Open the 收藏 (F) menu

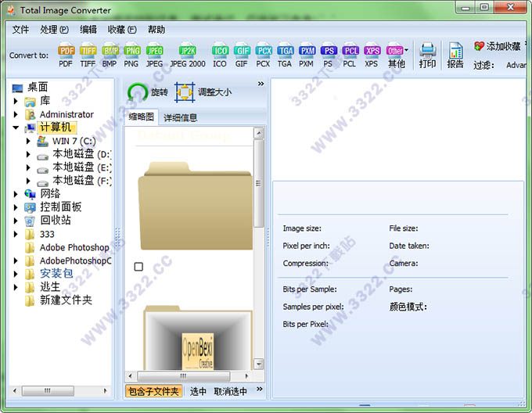click(x=122, y=30)
